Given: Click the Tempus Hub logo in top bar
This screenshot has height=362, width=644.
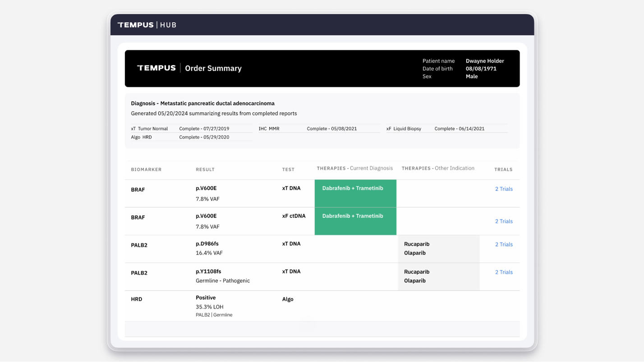Looking at the screenshot, I should point(147,25).
